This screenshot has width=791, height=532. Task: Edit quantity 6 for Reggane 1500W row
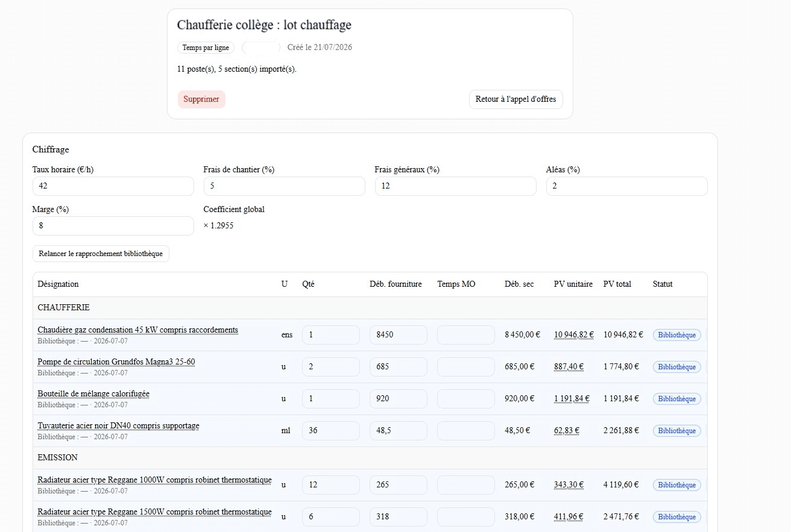[331, 517]
